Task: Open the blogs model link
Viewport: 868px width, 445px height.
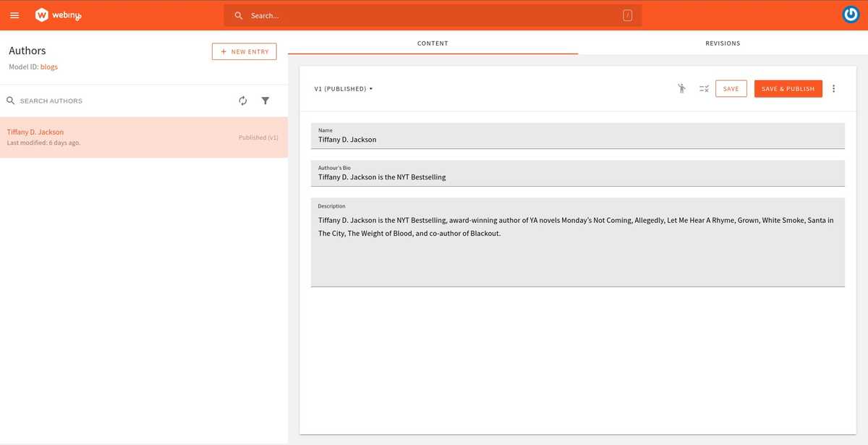Action: [x=48, y=67]
